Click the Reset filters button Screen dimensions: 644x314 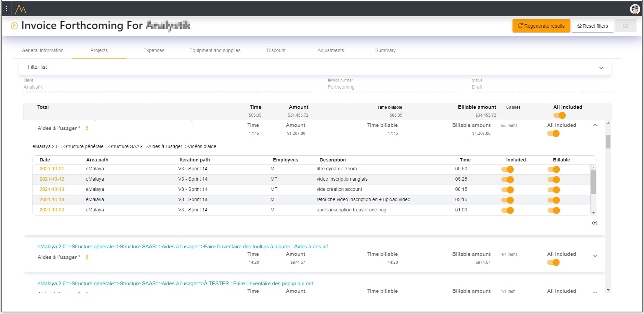point(592,26)
